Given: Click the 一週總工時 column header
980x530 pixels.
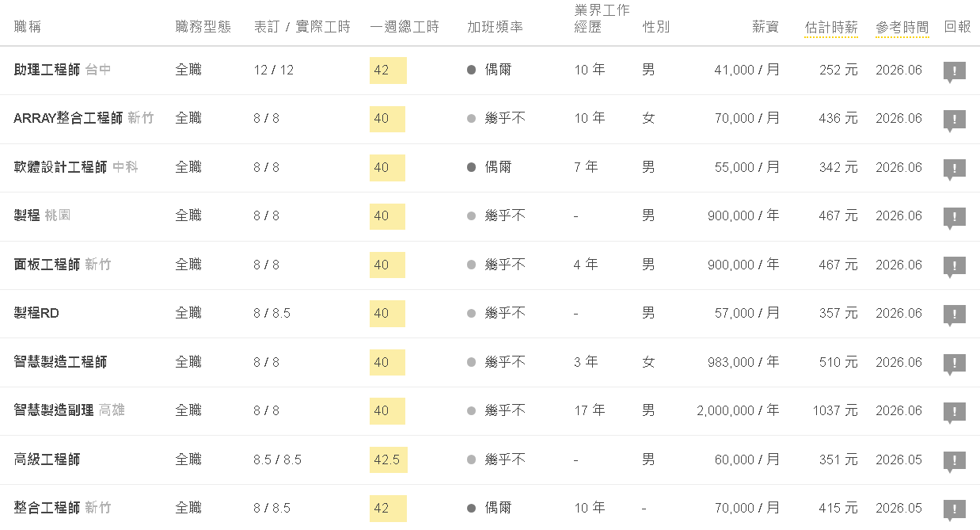Looking at the screenshot, I should 405,27.
